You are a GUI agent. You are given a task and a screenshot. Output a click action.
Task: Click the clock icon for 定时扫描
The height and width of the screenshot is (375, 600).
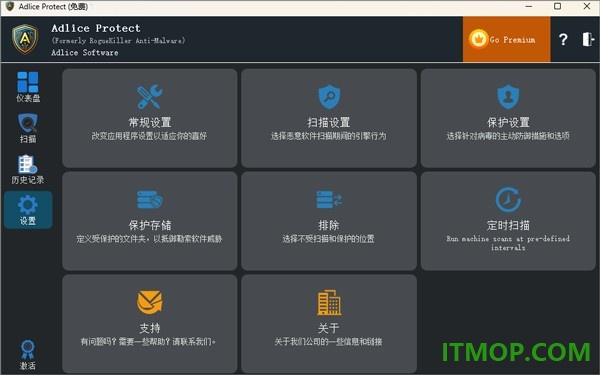click(508, 199)
